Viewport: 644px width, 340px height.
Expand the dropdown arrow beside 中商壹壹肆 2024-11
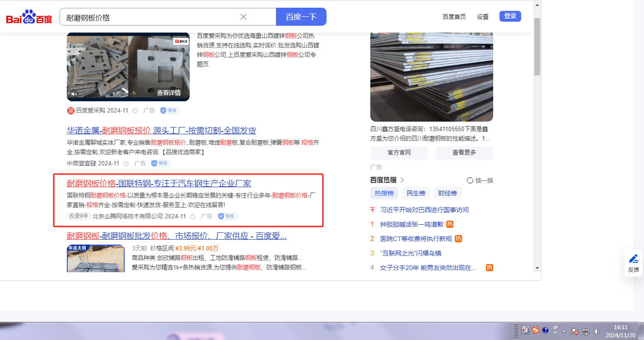126,164
